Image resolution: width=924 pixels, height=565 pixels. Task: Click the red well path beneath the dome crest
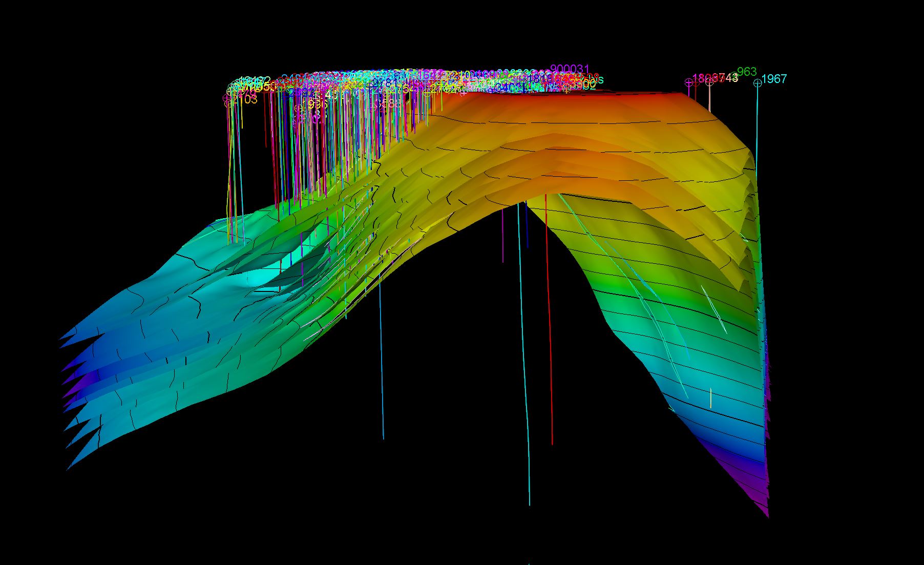point(549,333)
